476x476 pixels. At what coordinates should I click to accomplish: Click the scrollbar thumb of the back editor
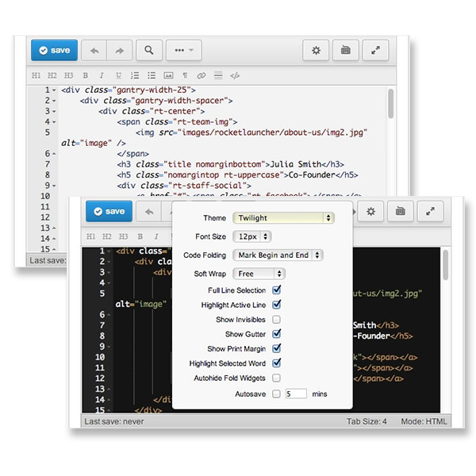(390, 103)
